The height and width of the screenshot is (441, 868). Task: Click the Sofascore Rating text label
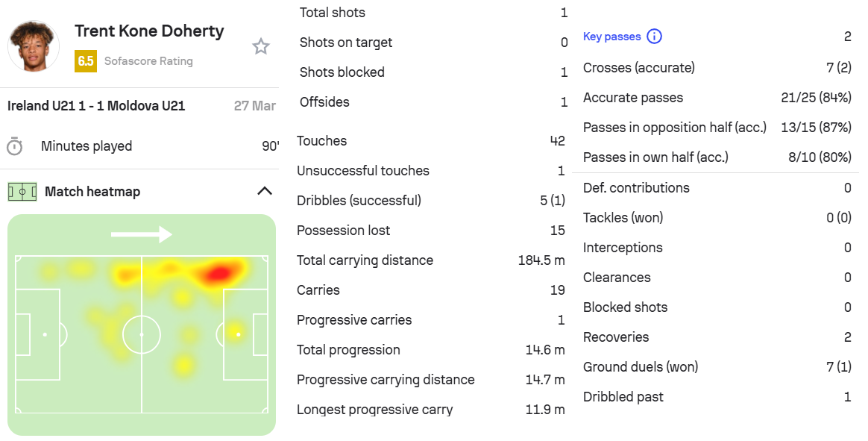[148, 61]
